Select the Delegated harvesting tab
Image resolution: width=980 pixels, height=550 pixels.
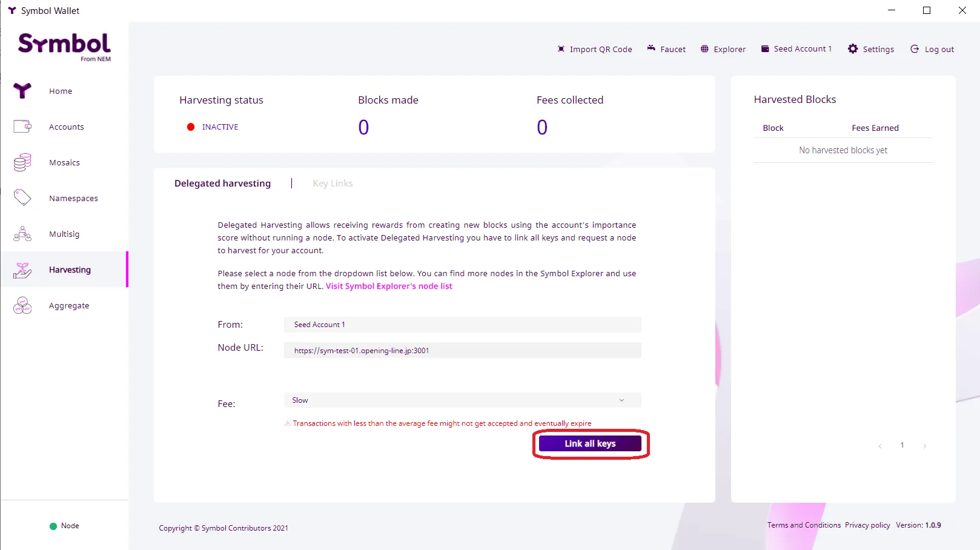pos(222,184)
